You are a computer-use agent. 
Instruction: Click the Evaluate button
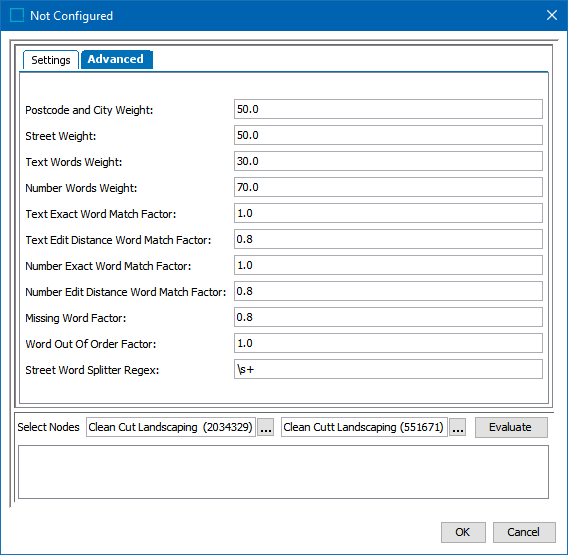click(x=511, y=427)
